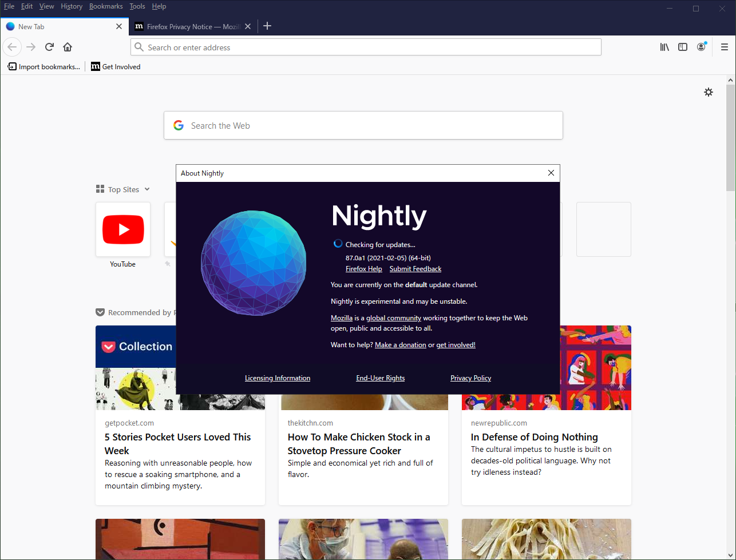
Task: Maximize the Nightly browser window
Action: 696,8
